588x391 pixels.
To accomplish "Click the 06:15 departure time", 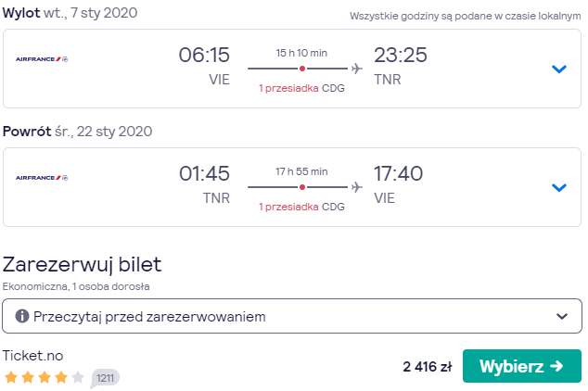I will coord(204,55).
